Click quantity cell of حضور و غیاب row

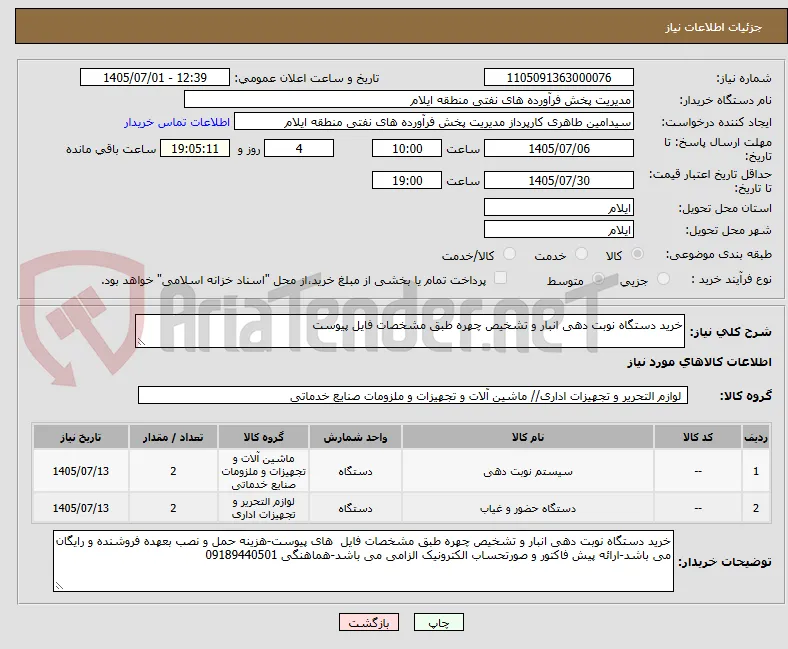click(173, 508)
